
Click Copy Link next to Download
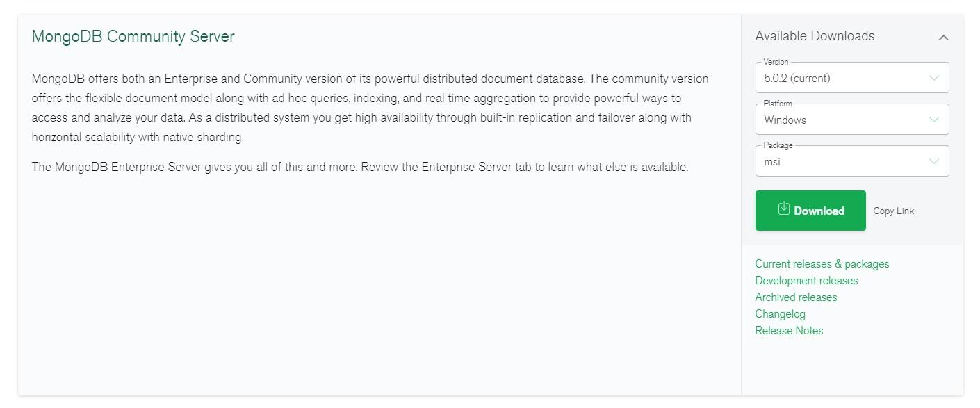[894, 210]
